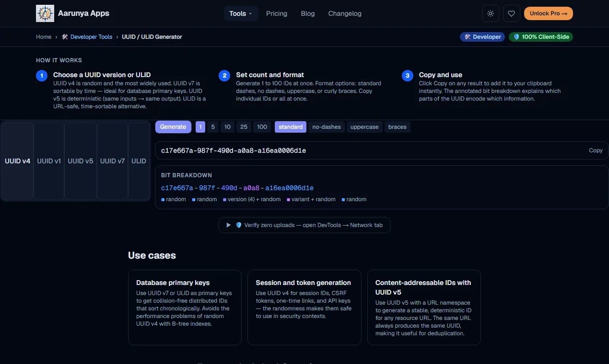Image resolution: width=609 pixels, height=364 pixels.
Task: Open the Changelog page
Action: click(345, 13)
